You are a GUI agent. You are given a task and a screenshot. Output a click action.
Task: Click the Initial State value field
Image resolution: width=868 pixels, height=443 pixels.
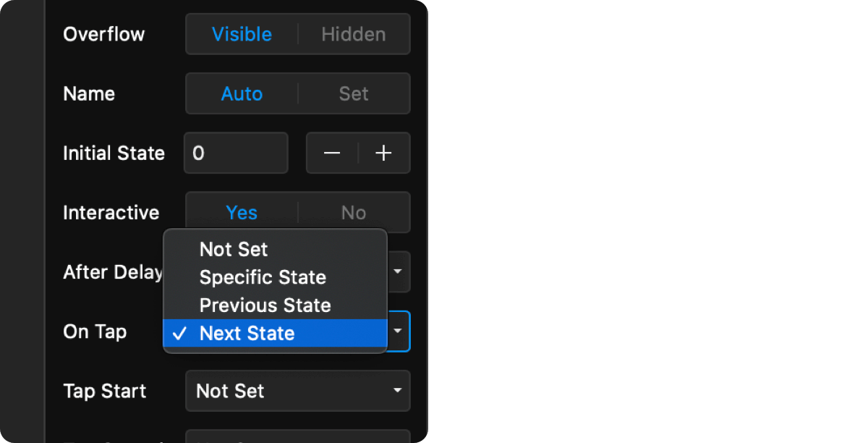(236, 153)
